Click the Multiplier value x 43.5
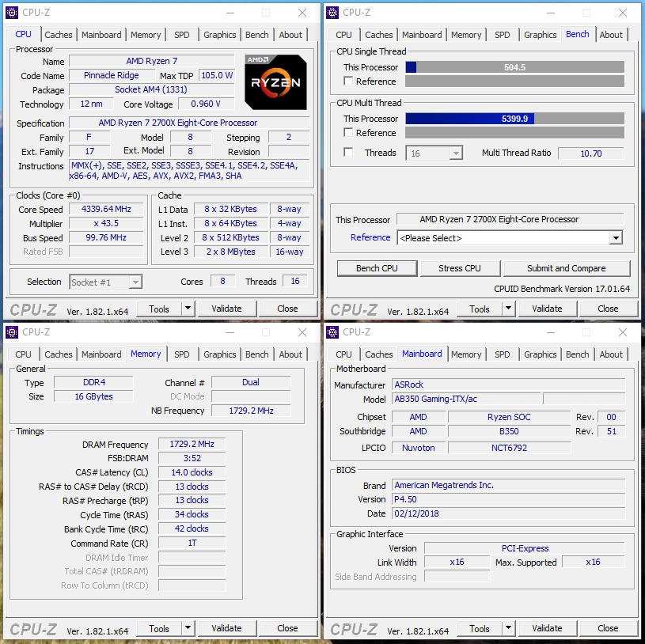The image size is (645, 644). (106, 223)
